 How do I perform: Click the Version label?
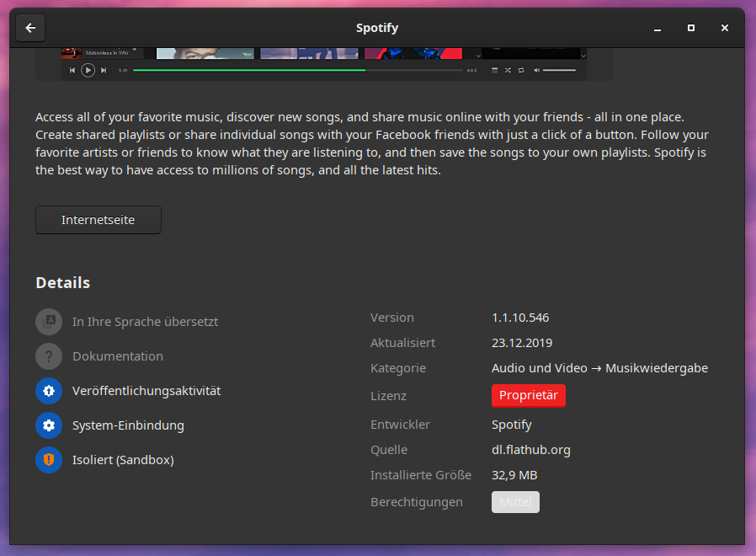click(392, 318)
